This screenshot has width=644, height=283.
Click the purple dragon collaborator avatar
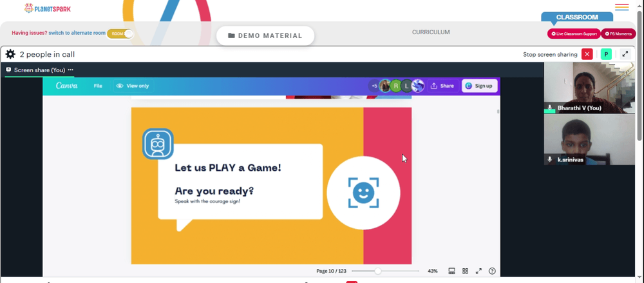click(x=418, y=86)
